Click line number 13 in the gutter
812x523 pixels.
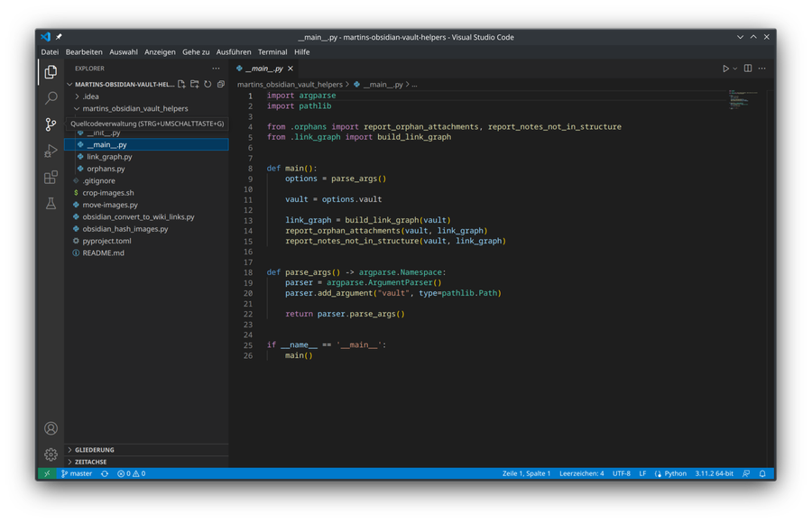click(x=248, y=220)
